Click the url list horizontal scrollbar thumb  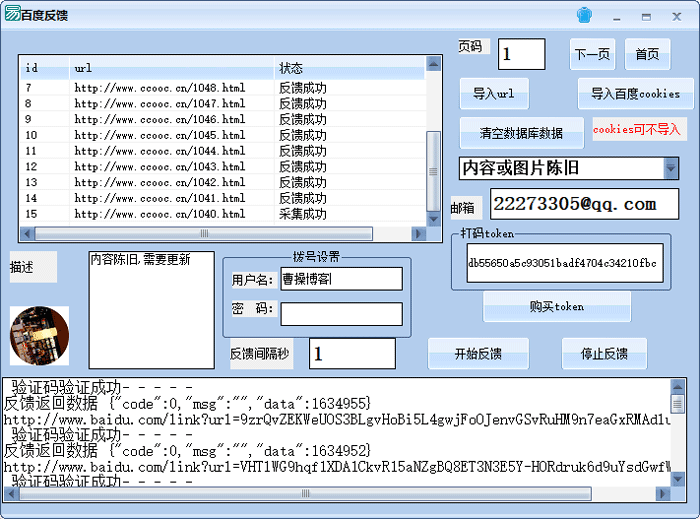tap(204, 233)
